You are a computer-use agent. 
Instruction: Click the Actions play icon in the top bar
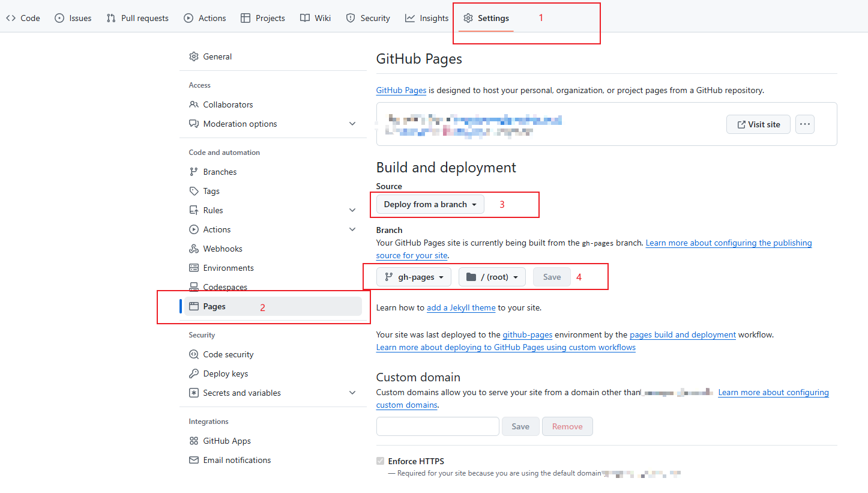(188, 18)
